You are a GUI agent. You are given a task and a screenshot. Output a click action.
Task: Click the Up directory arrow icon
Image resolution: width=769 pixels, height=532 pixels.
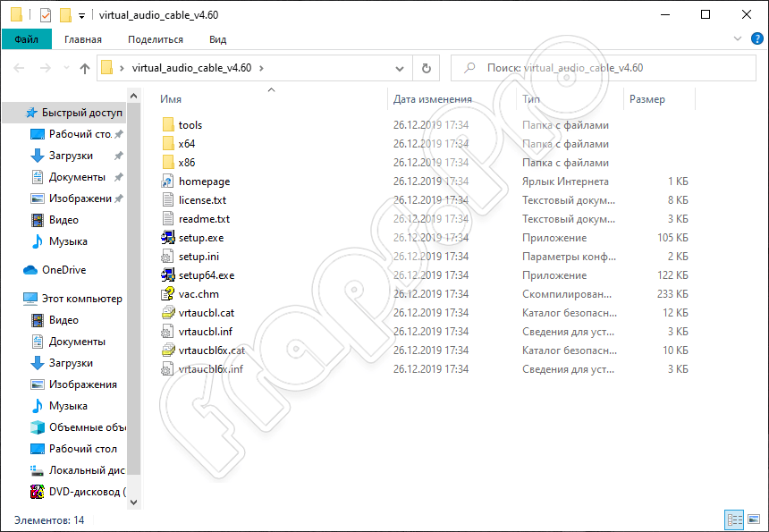click(85, 68)
